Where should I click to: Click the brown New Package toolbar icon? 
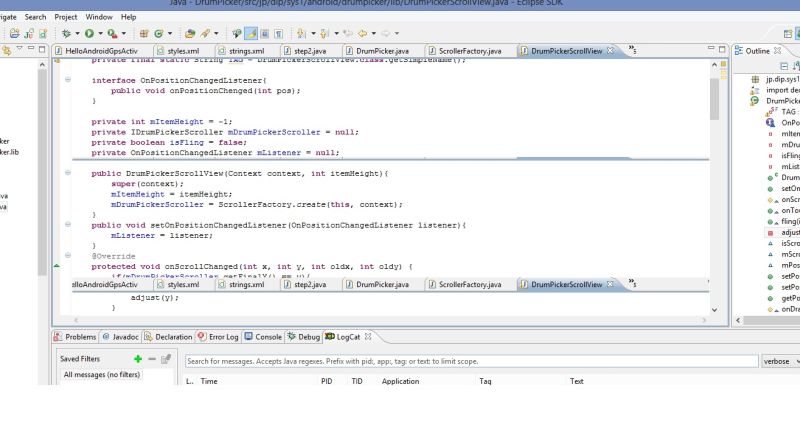(144, 33)
